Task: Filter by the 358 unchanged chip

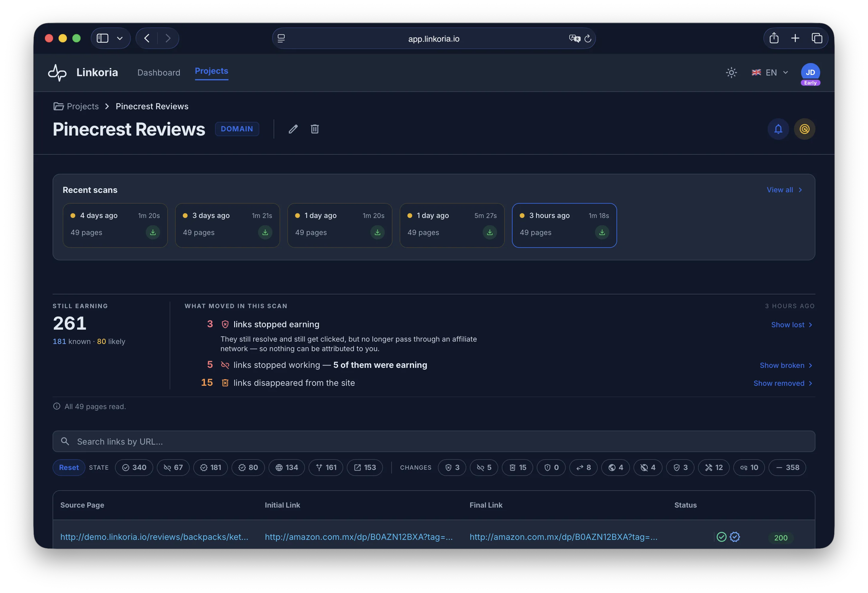Action: (787, 468)
